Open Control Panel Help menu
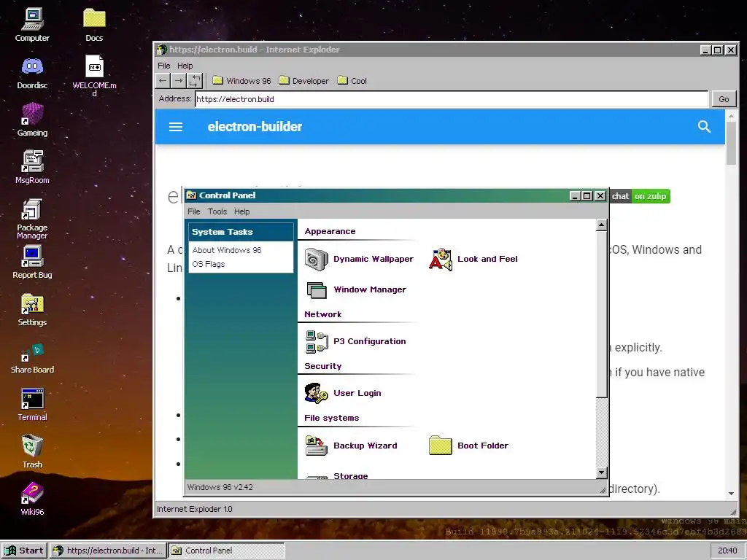The image size is (747, 560). (x=241, y=211)
